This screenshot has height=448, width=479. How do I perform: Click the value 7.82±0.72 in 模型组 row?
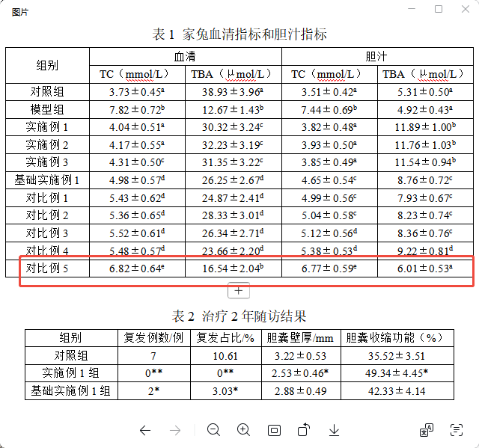point(137,109)
